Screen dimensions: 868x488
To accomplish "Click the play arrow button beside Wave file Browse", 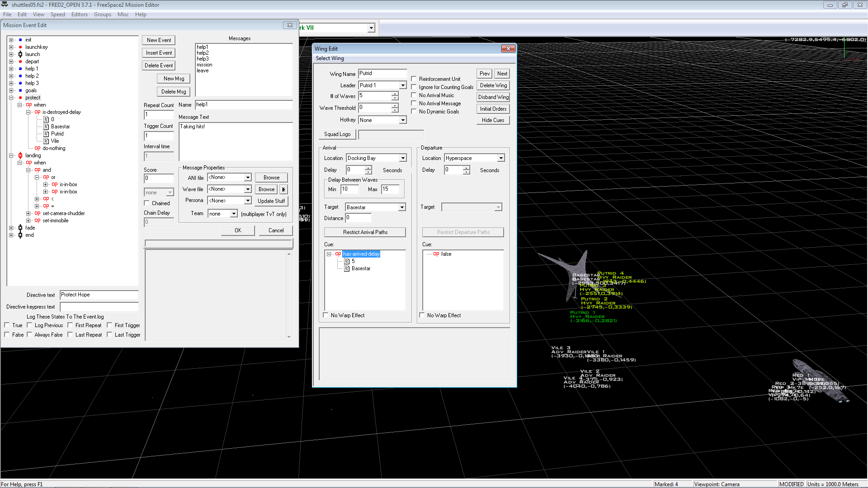I will click(x=283, y=189).
